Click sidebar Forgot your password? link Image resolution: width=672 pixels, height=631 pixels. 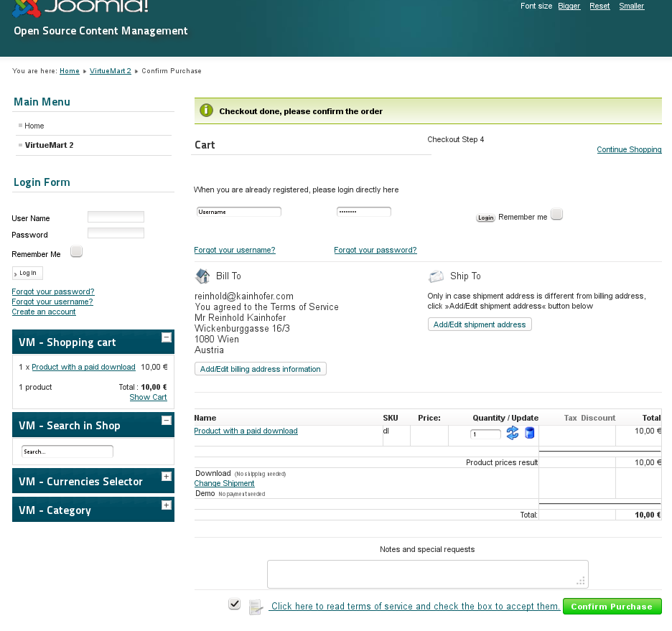tap(52, 291)
